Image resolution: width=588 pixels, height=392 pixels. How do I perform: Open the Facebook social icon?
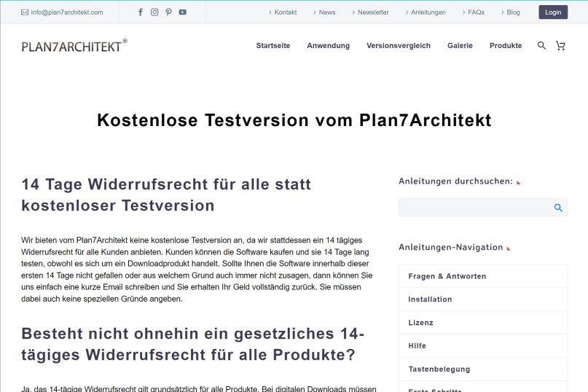pyautogui.click(x=140, y=12)
